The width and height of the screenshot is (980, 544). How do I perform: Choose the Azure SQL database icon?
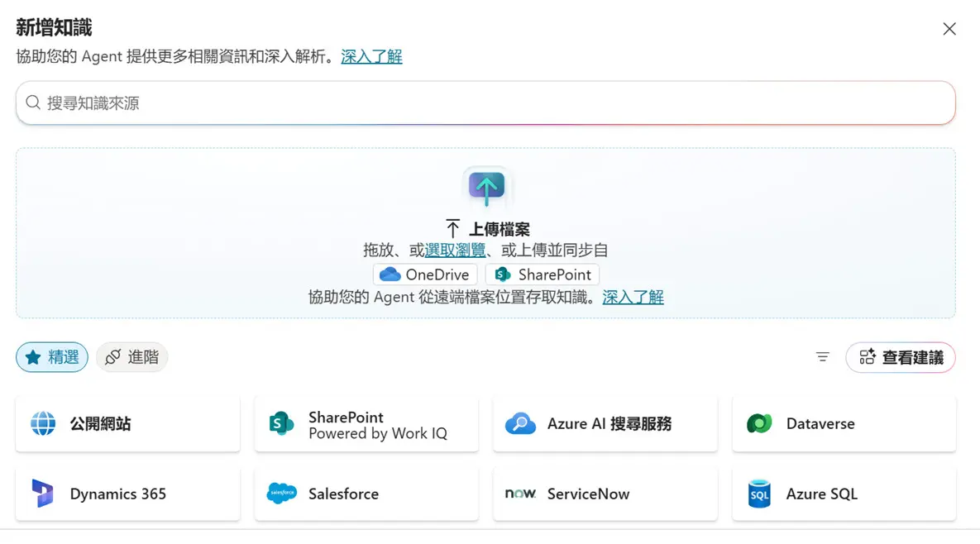[x=759, y=494]
